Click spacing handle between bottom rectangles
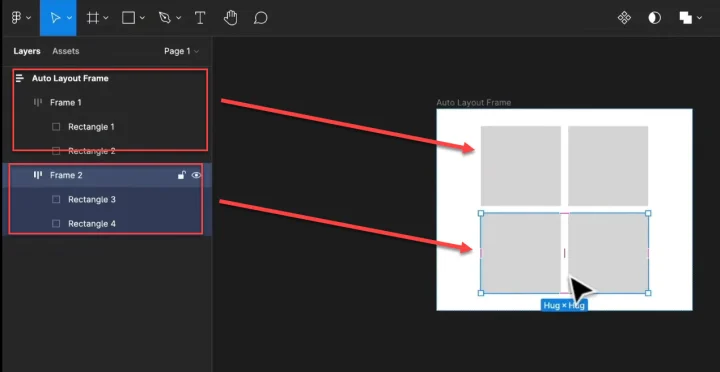Viewport: 720px width, 372px height. (x=564, y=253)
